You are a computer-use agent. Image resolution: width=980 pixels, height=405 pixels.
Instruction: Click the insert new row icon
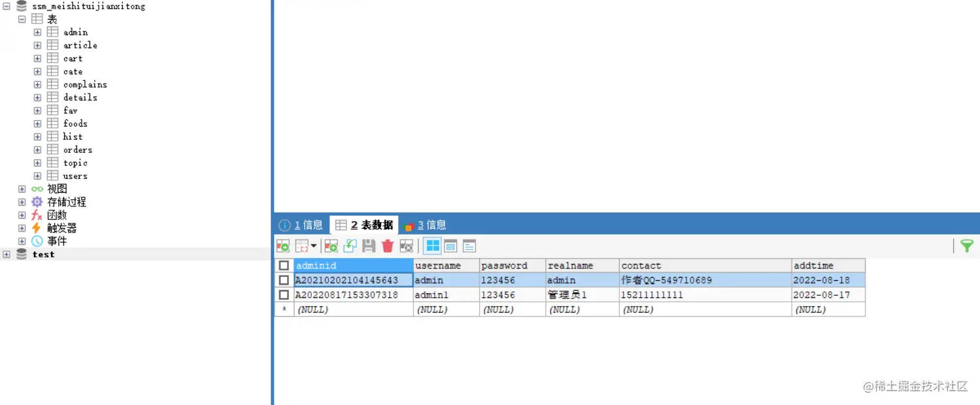tap(331, 246)
